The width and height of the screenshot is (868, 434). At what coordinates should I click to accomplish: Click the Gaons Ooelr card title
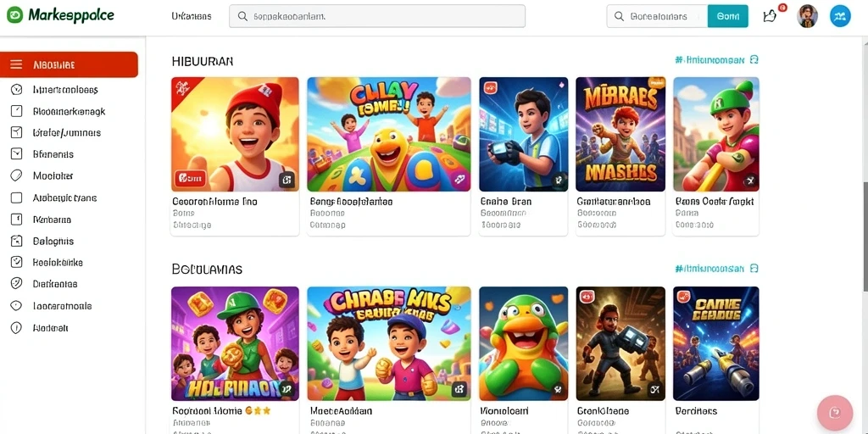tap(715, 202)
